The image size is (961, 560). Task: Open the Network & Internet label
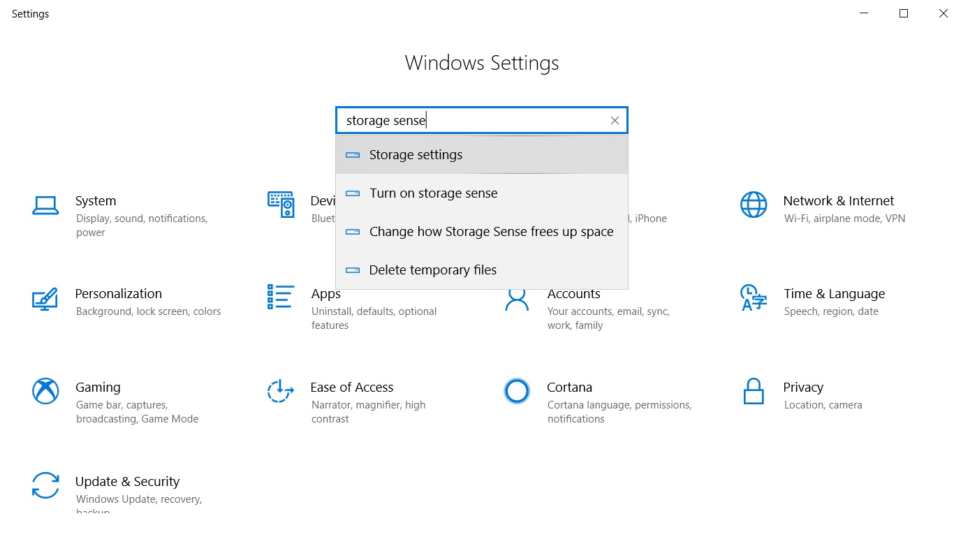click(839, 201)
